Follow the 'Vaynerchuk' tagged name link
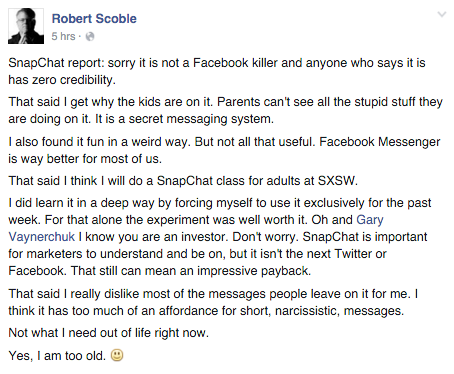454x374 pixels. [42, 237]
